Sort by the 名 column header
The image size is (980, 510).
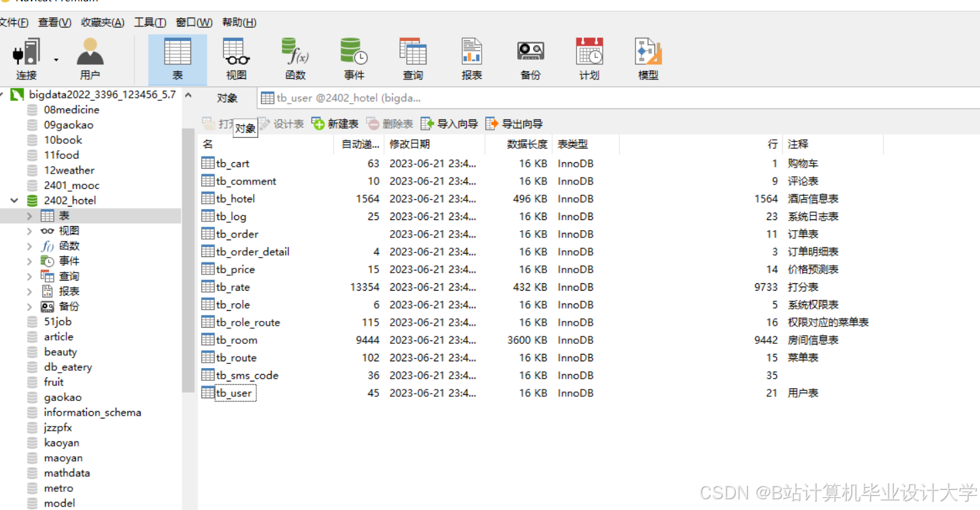(266, 144)
